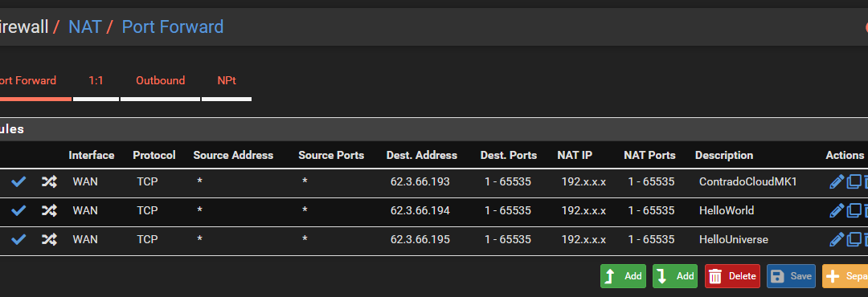868x297 pixels.
Task: Edit the ContradoCloudMK1 rule with the pencil icon
Action: [837, 181]
